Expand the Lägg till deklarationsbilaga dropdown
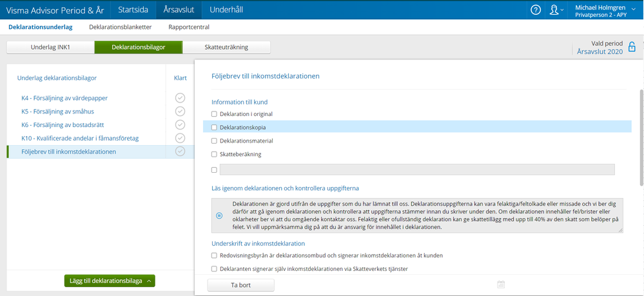Screen dimensions: 644x296 [110, 281]
